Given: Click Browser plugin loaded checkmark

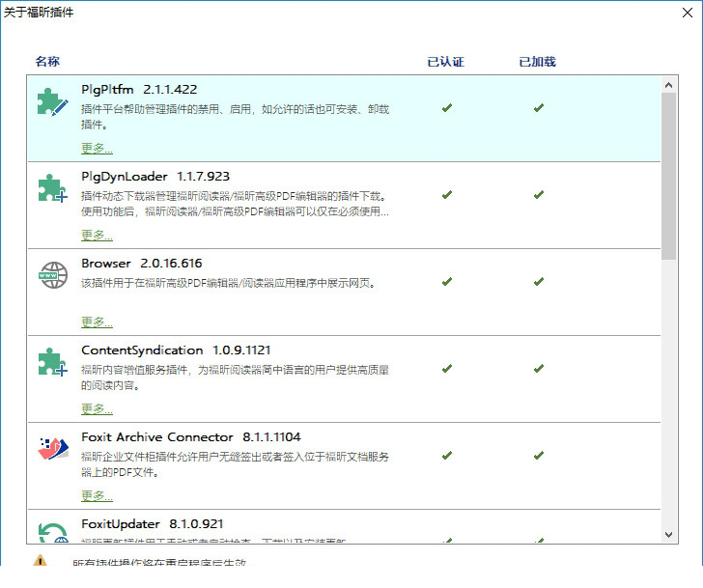Looking at the screenshot, I should tap(539, 282).
